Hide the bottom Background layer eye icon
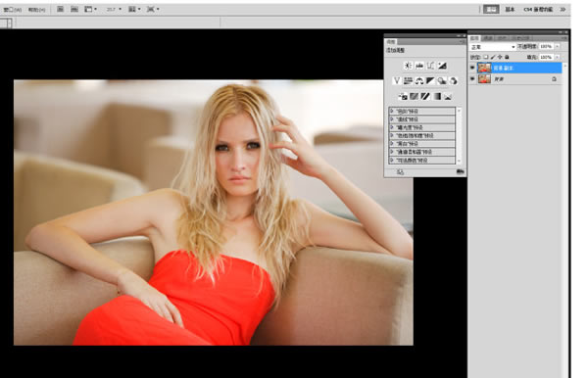 472,78
